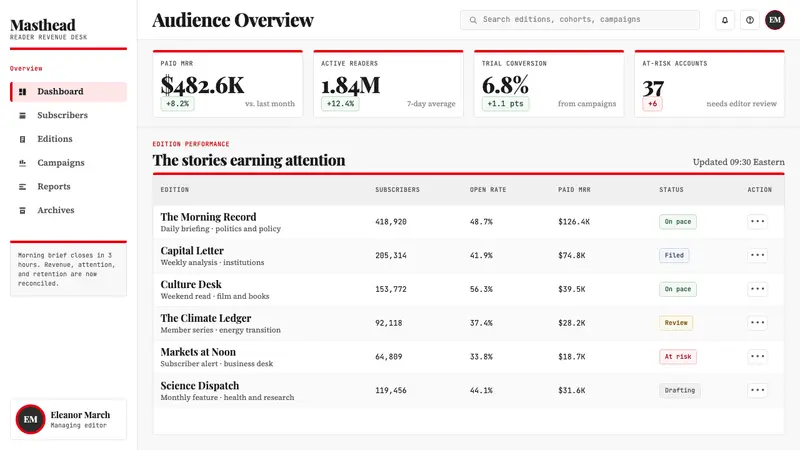Click the Drafting status badge
800x450 pixels.
point(680,390)
